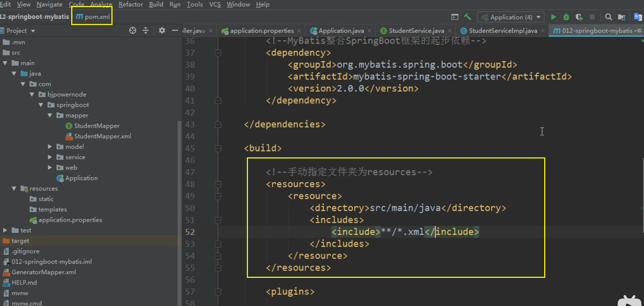Collapse the java source folder
This screenshot has width=644, height=306.
point(14,74)
